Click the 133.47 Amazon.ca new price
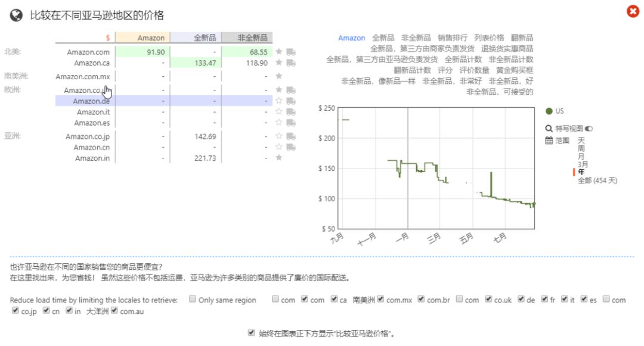 coord(196,63)
